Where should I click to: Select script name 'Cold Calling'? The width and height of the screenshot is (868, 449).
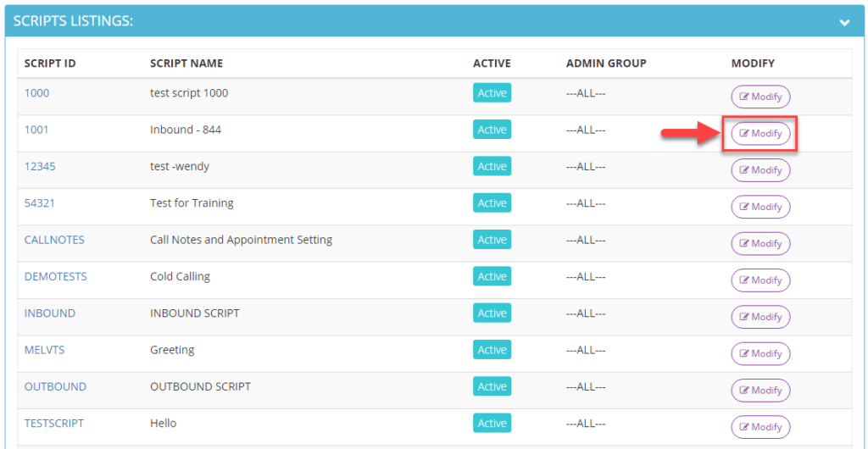click(180, 276)
